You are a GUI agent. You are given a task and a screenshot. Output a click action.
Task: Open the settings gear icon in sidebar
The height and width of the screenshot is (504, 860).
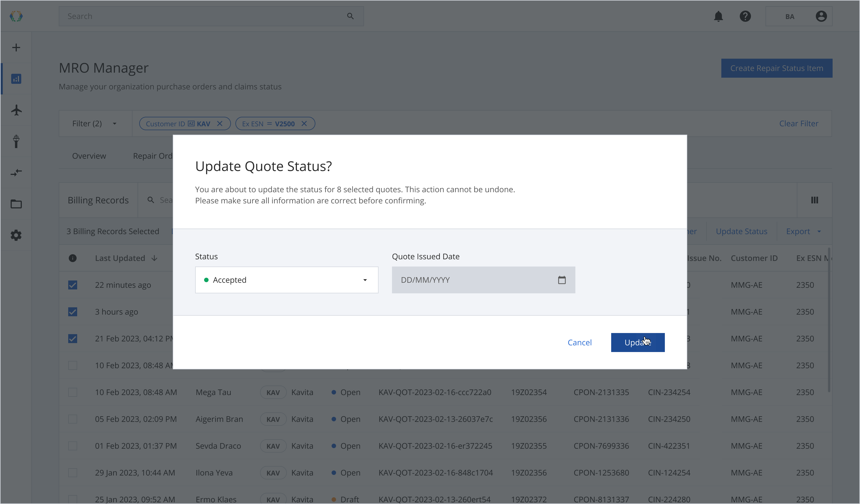click(16, 235)
